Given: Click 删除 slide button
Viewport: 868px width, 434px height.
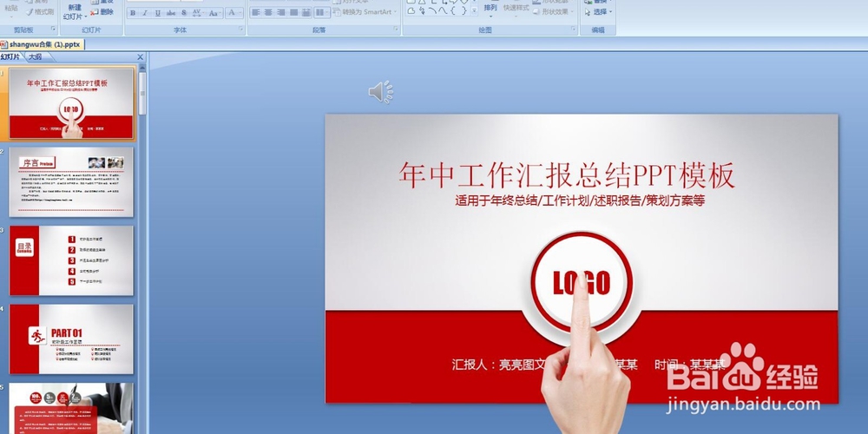Looking at the screenshot, I should point(102,11).
